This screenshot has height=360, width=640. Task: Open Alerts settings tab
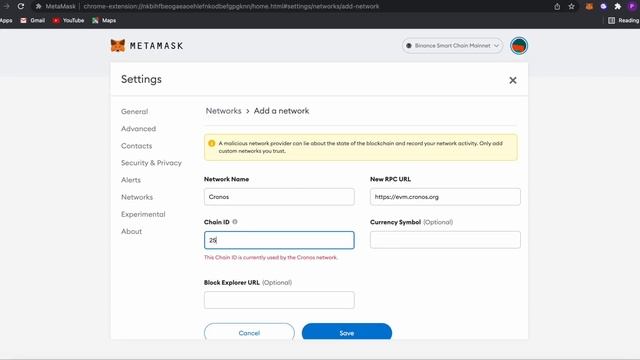click(x=131, y=180)
